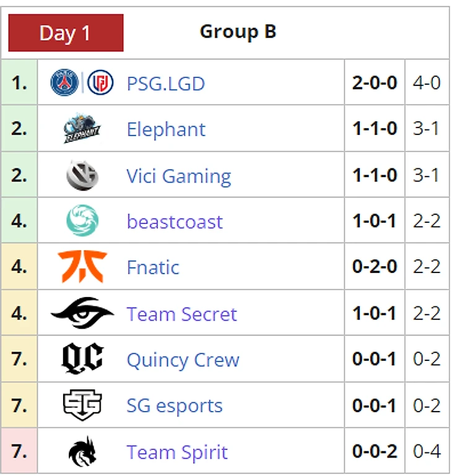Click the Elephant team logo
The height and width of the screenshot is (476, 452).
pos(82,129)
